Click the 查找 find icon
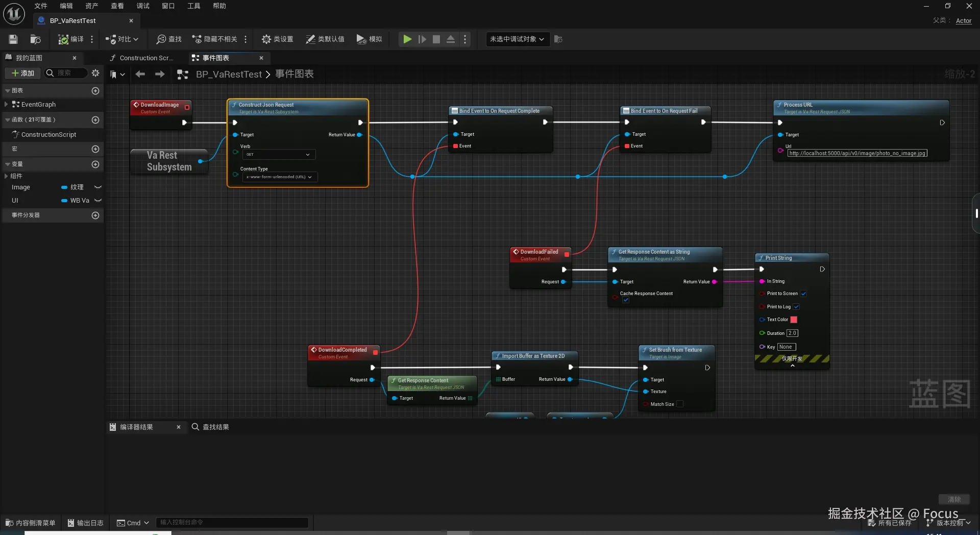Screen dimensions: 980x535 161,39
